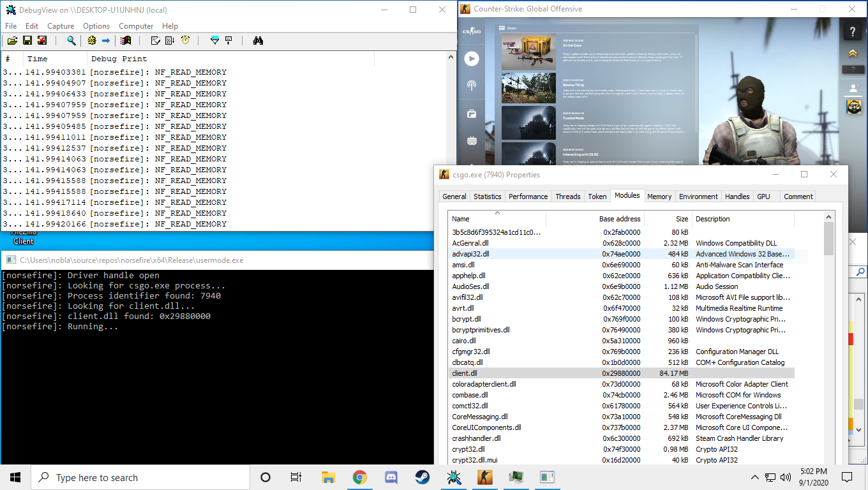This screenshot has height=490, width=868.
Task: Click the Find binoculars icon in DebugView
Action: pyautogui.click(x=258, y=40)
